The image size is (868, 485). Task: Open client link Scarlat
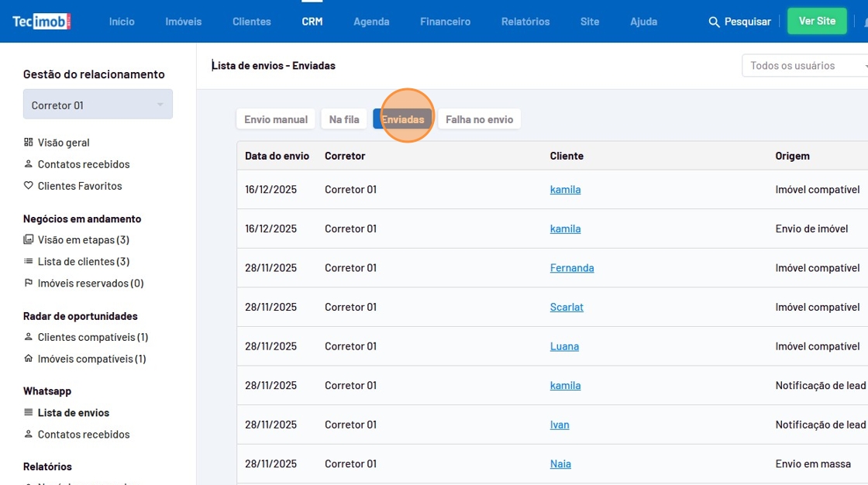[567, 308]
